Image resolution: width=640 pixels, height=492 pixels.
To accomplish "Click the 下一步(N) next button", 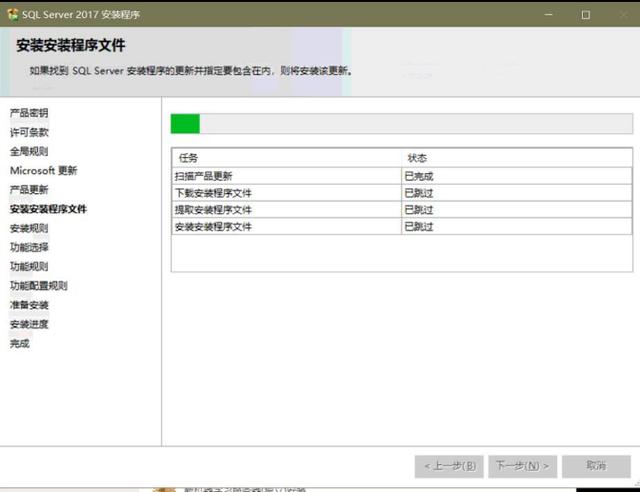I will point(522,466).
